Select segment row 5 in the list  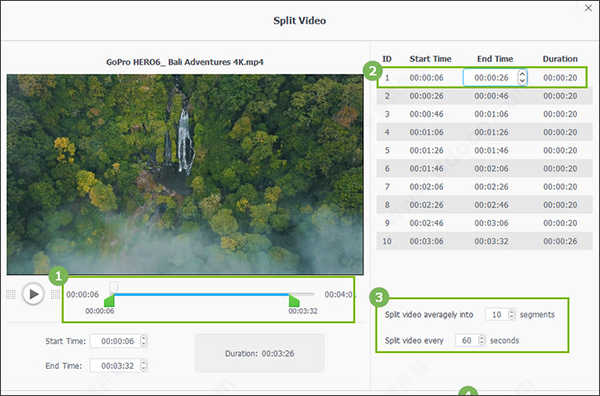click(x=484, y=150)
